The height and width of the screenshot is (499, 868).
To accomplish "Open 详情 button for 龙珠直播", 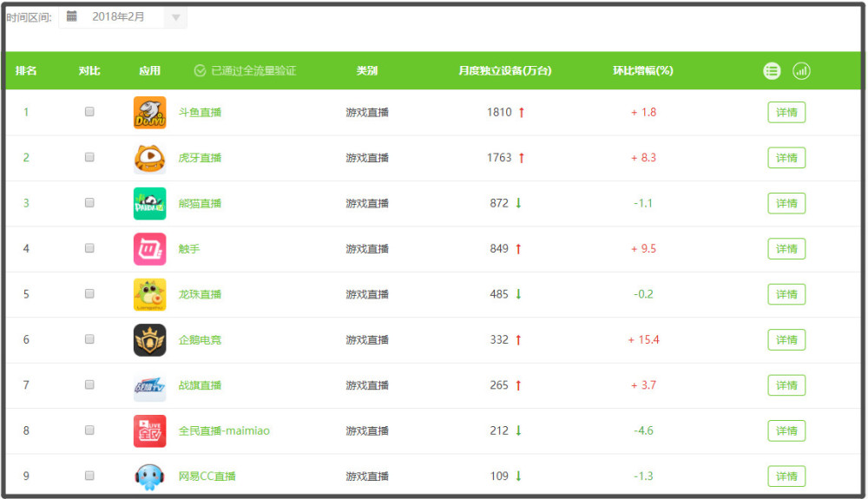I will [x=786, y=294].
